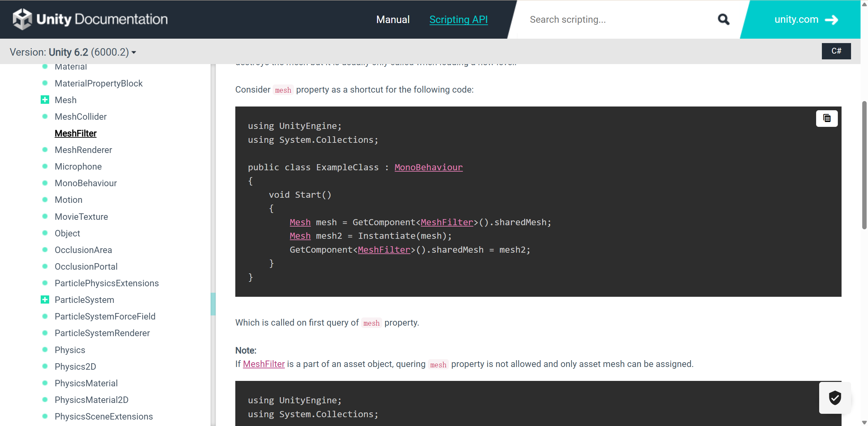Click the unity.com arrow icon
The image size is (868, 426).
[832, 20]
